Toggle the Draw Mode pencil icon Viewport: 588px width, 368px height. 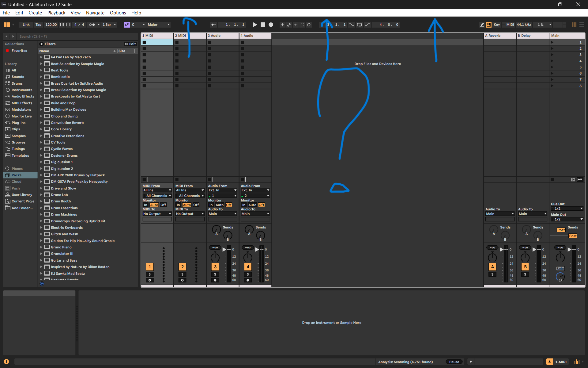point(482,25)
